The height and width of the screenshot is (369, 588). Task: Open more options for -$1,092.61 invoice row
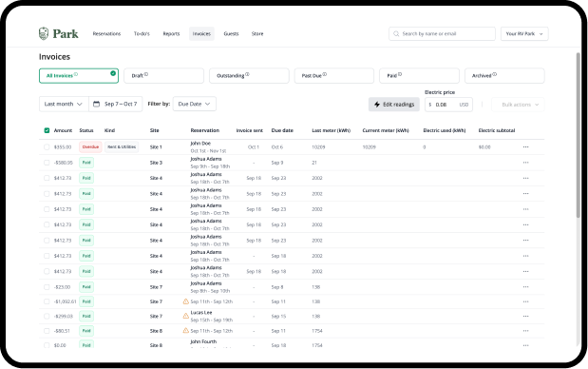coord(525,301)
